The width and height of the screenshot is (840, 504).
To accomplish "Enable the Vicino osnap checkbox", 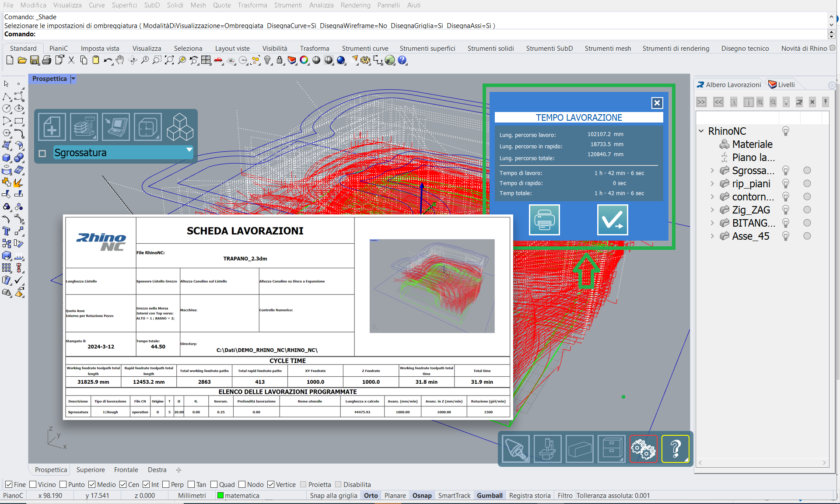I will click(x=33, y=484).
